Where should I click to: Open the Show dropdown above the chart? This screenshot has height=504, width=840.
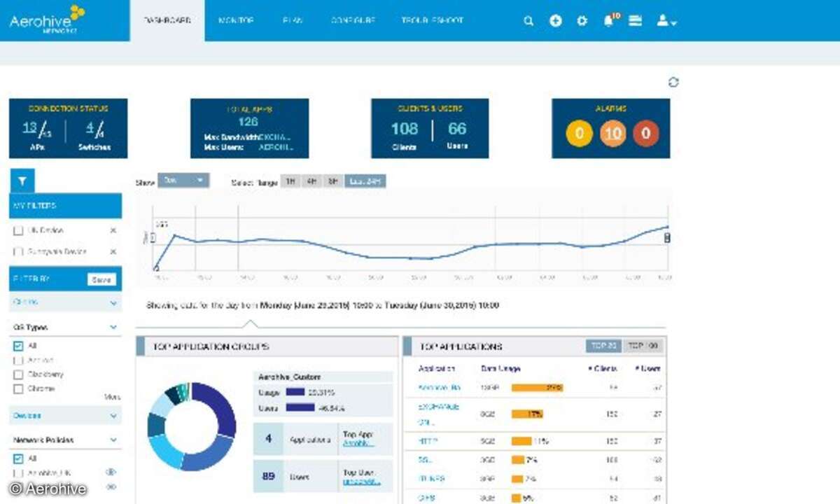point(183,181)
